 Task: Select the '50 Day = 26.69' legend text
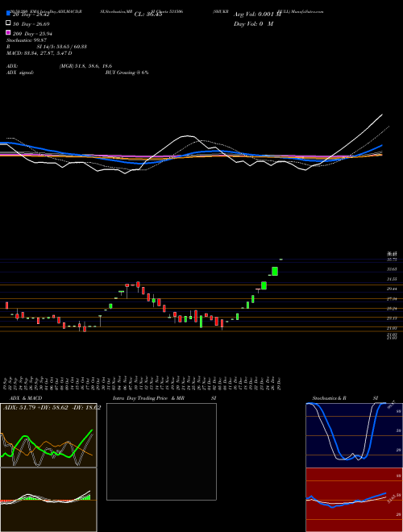click(x=31, y=24)
